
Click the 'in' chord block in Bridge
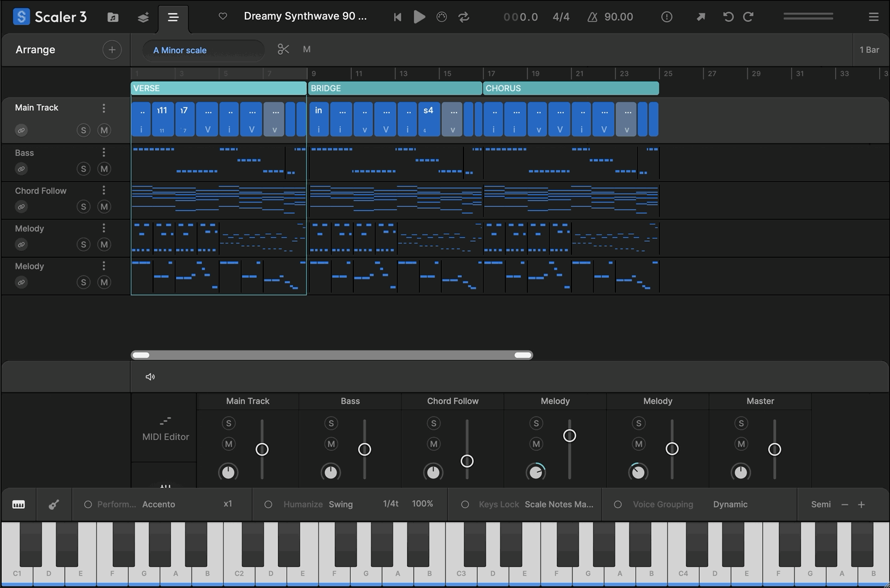319,119
